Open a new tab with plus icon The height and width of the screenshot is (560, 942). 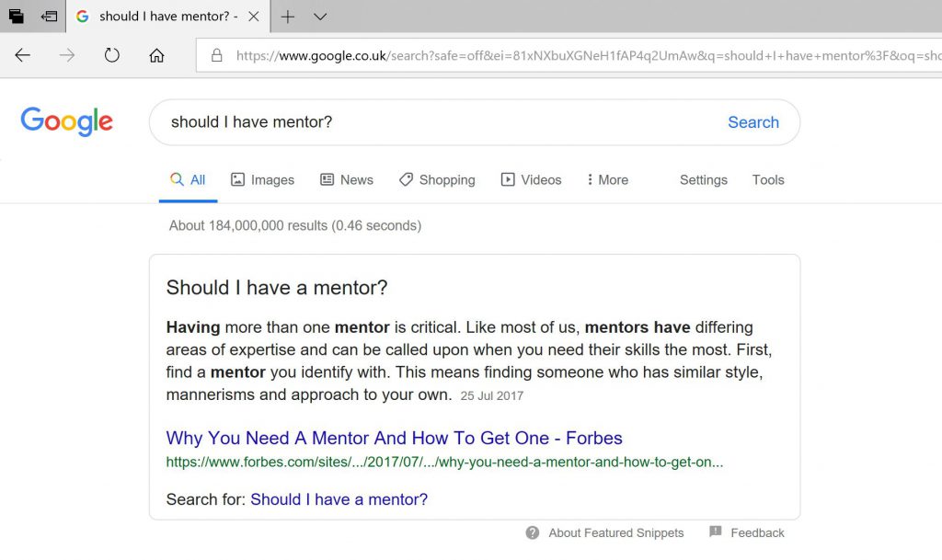(x=288, y=17)
